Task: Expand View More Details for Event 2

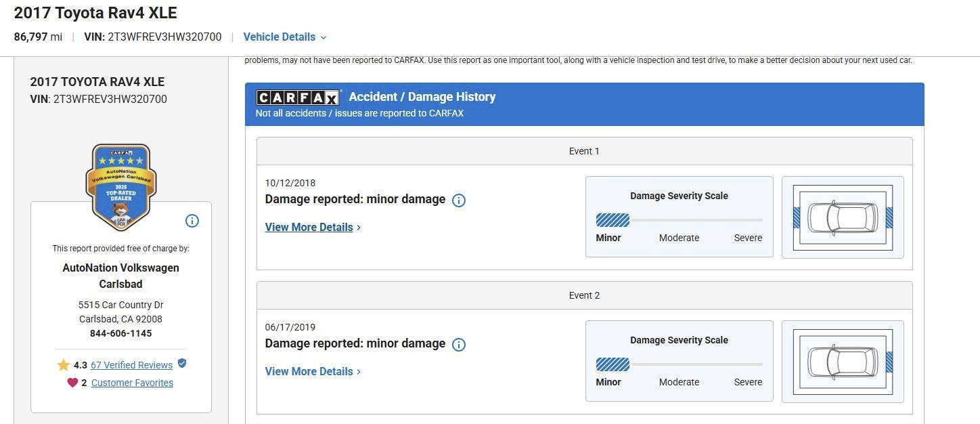Action: pyautogui.click(x=313, y=372)
